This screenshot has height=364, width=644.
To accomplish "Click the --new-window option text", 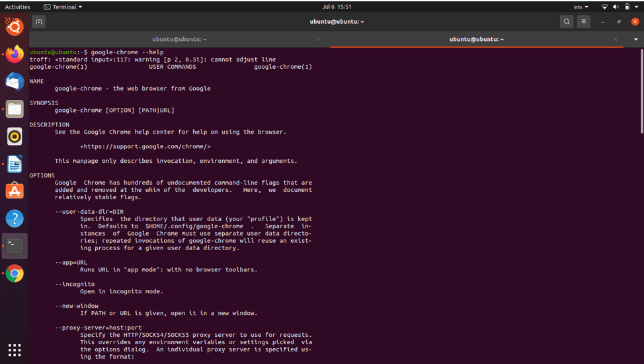I will point(77,306).
